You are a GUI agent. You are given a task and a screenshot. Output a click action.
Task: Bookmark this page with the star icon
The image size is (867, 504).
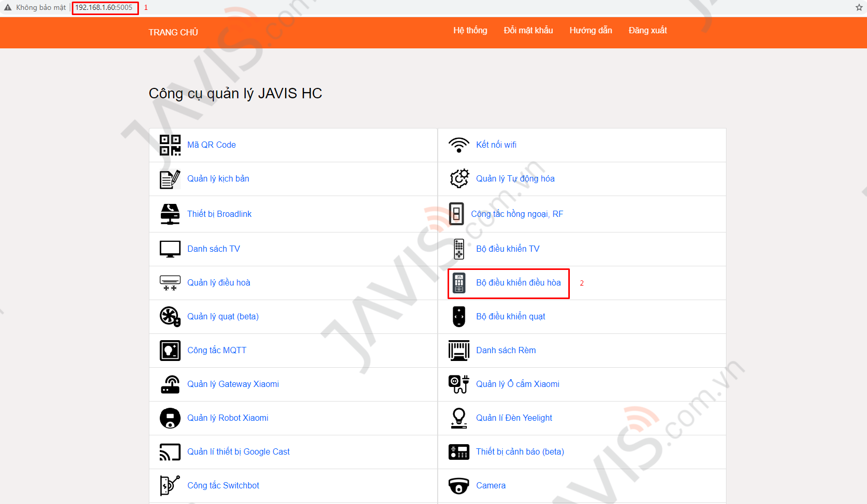click(859, 7)
